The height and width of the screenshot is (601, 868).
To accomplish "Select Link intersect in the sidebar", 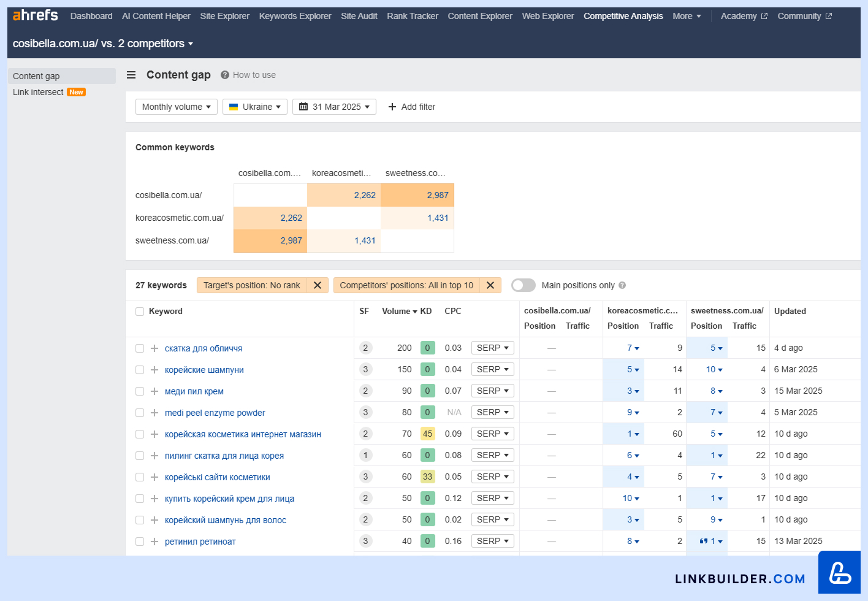I will point(38,92).
